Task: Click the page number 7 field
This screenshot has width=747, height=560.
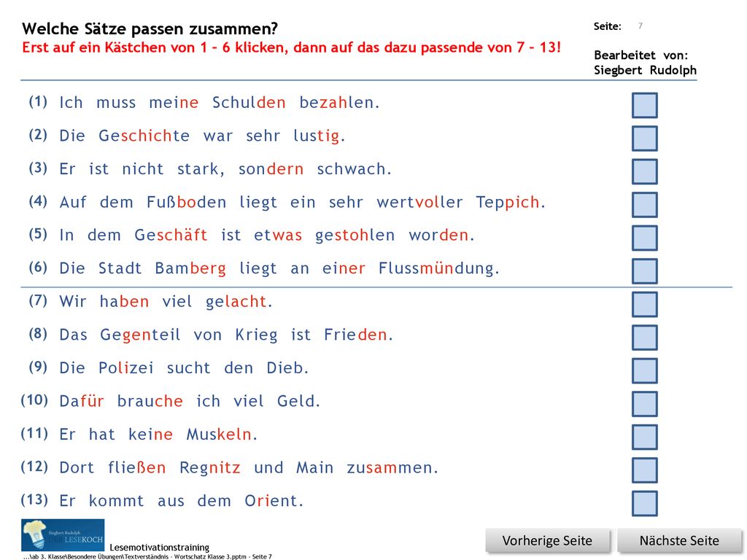Action: (x=640, y=26)
